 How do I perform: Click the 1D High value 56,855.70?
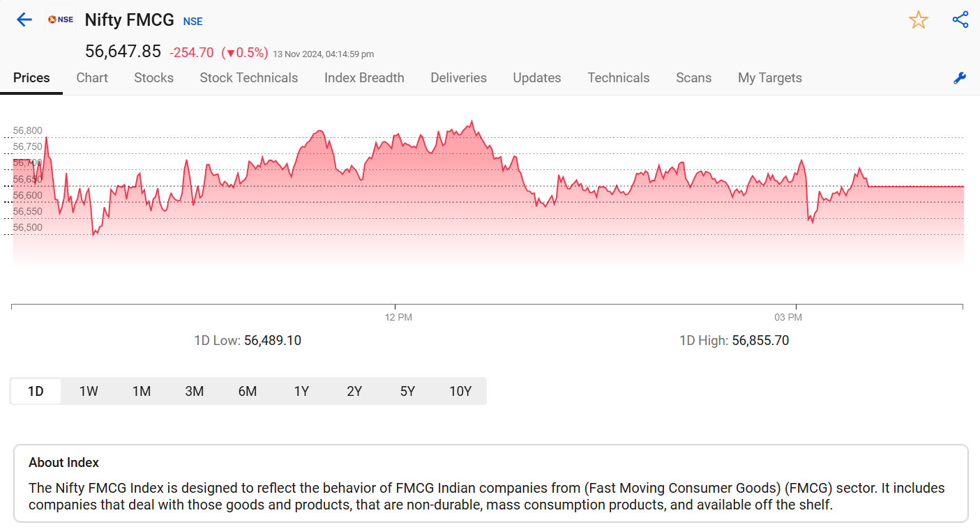coord(760,341)
